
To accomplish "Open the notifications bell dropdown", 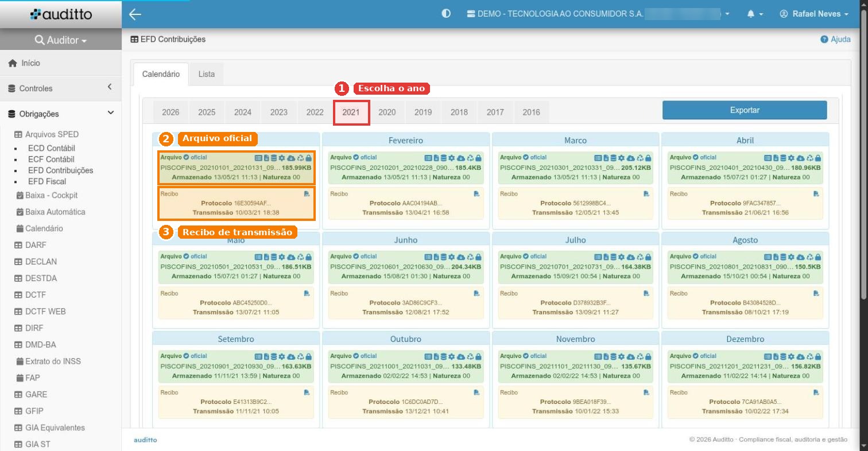I will (x=755, y=14).
